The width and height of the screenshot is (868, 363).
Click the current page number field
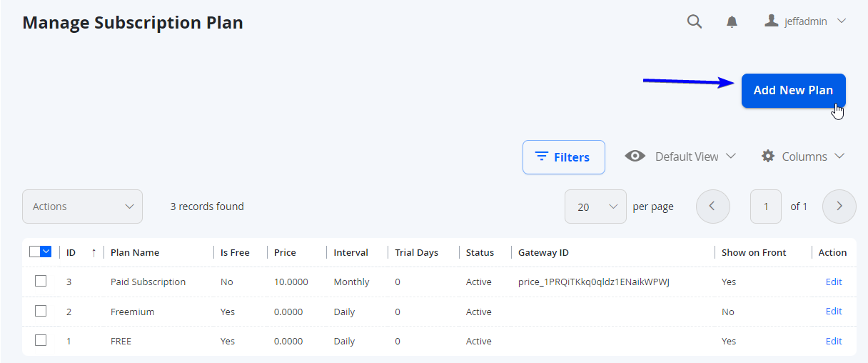tap(766, 207)
